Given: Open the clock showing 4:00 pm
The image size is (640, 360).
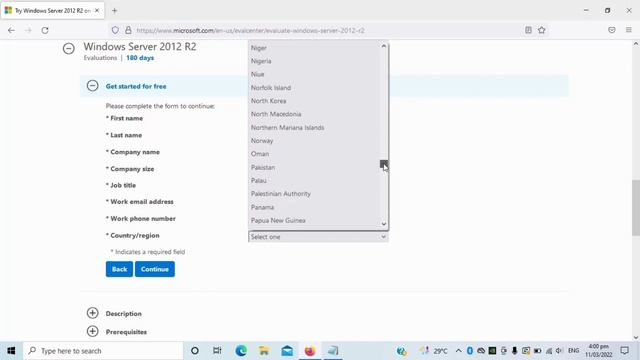Looking at the screenshot, I should pyautogui.click(x=599, y=351).
